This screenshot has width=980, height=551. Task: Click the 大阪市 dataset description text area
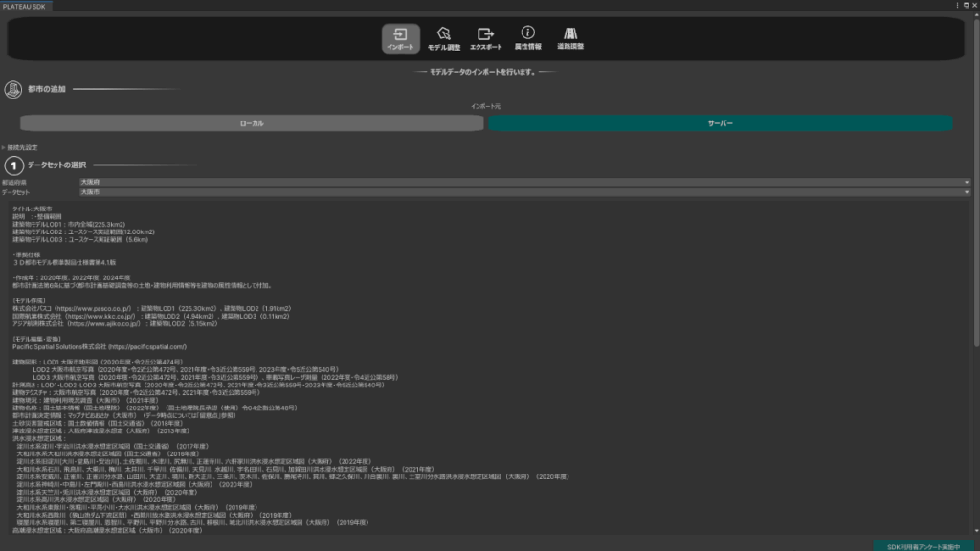(383, 364)
